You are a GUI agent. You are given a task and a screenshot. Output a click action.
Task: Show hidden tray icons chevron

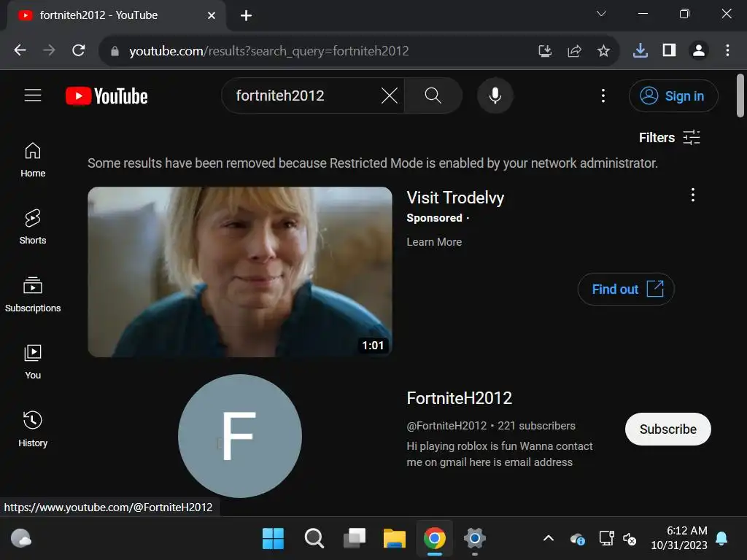click(x=549, y=539)
